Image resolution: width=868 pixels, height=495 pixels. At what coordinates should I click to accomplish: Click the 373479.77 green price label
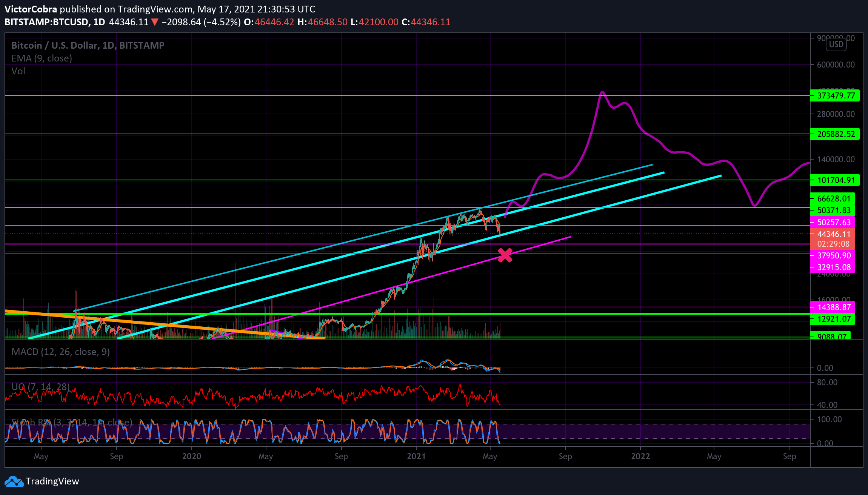tap(835, 95)
